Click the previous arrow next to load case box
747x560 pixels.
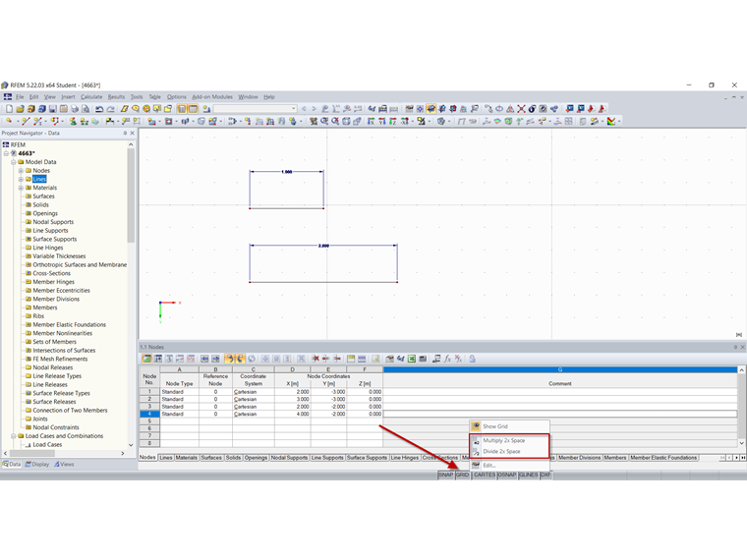304,109
